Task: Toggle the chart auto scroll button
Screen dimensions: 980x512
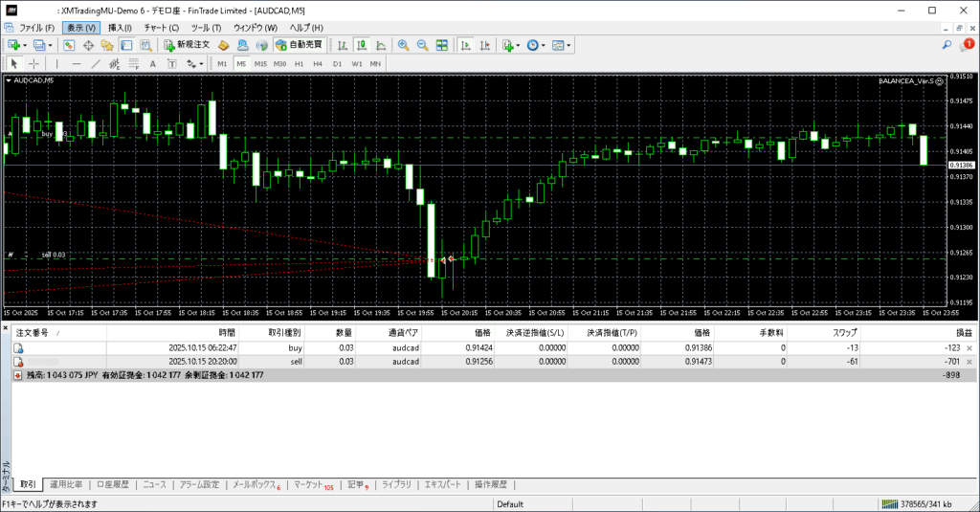Action: 465,45
